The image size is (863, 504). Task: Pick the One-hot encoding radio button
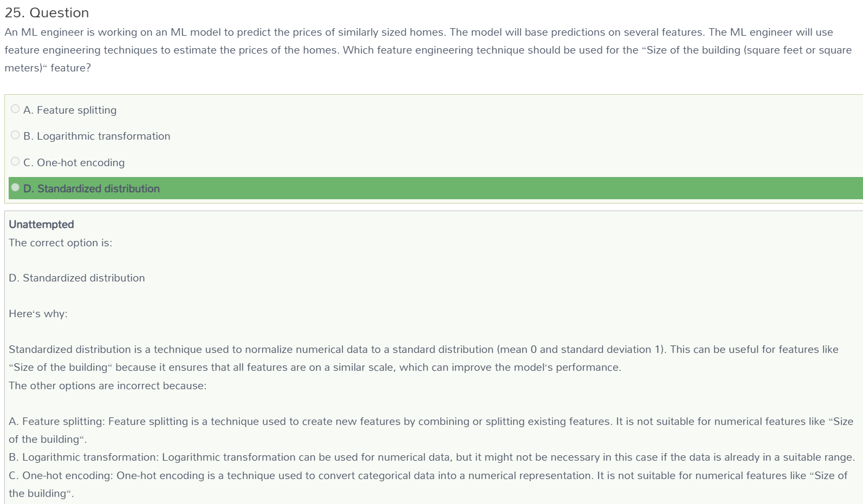[15, 161]
